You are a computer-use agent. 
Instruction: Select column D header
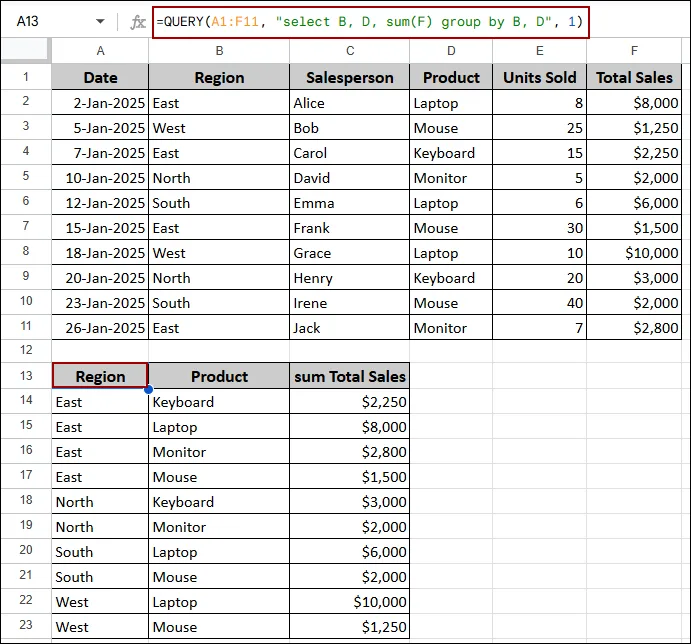click(451, 51)
